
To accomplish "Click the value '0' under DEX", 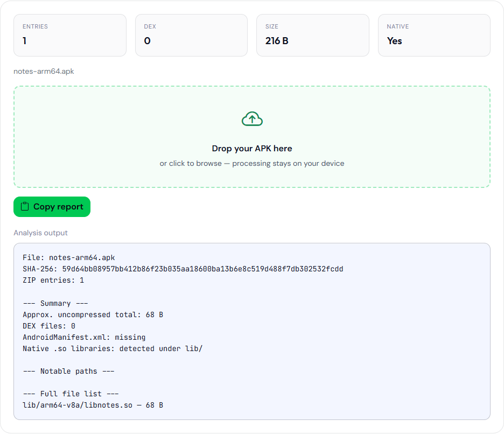I will (147, 41).
